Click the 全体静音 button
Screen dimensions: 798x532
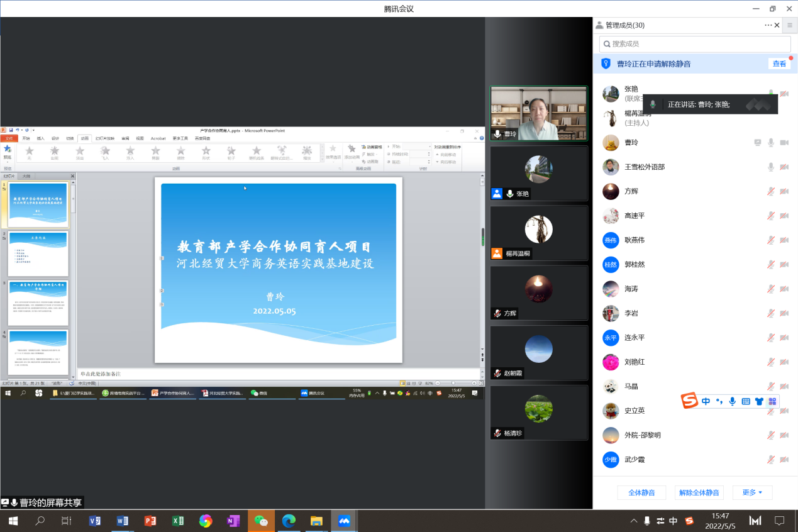(x=641, y=492)
